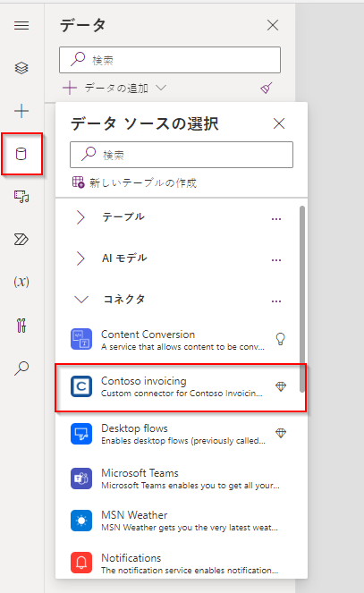Viewport: 364px width, 593px height.
Task: Click the Custom connector for Contoso description text
Action: tap(182, 394)
